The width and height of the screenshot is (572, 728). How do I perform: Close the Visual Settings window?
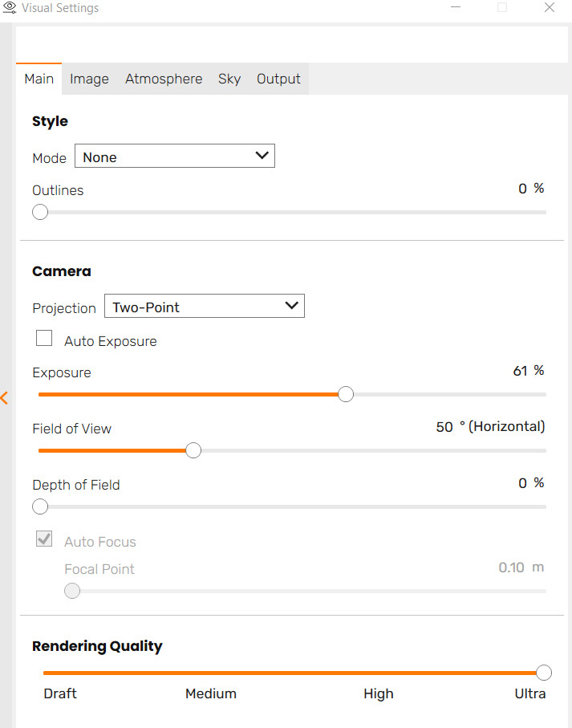[550, 8]
